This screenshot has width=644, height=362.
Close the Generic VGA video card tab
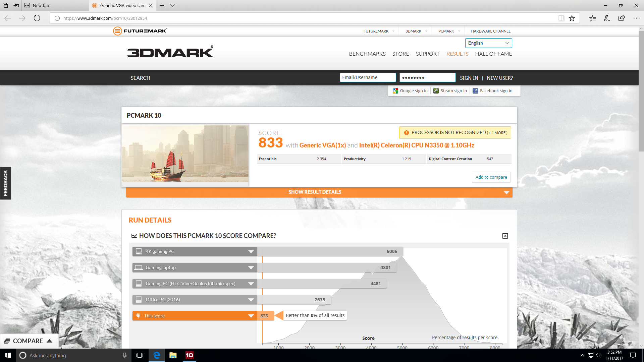[x=151, y=5]
